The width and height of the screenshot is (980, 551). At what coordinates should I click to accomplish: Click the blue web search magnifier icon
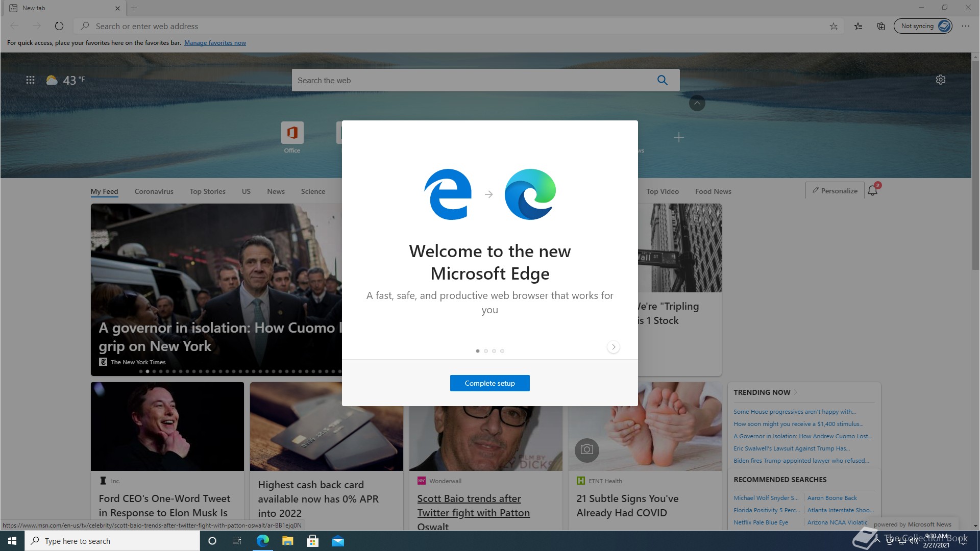coord(663,80)
